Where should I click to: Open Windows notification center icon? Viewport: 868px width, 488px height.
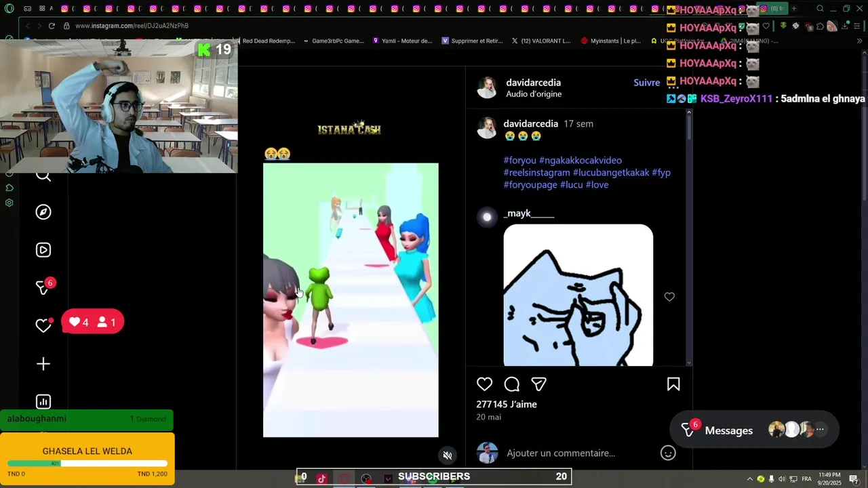[854, 479]
